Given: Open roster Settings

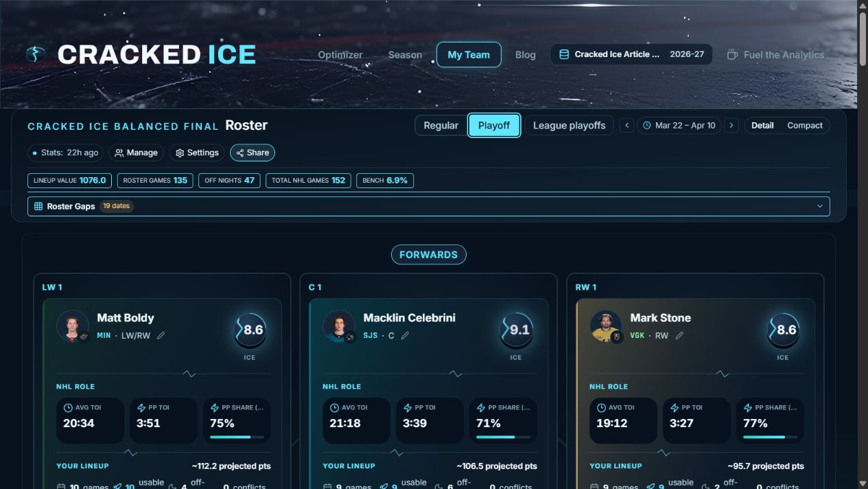Looking at the screenshot, I should [x=197, y=152].
